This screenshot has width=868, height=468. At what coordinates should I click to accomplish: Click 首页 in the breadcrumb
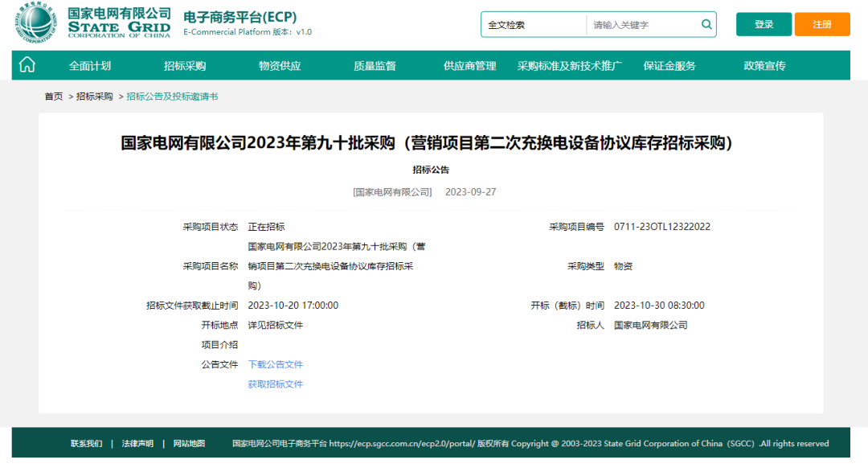tap(54, 96)
